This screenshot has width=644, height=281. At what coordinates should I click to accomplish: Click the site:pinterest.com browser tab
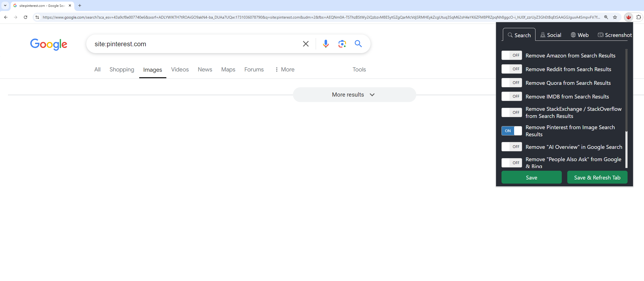(x=42, y=5)
